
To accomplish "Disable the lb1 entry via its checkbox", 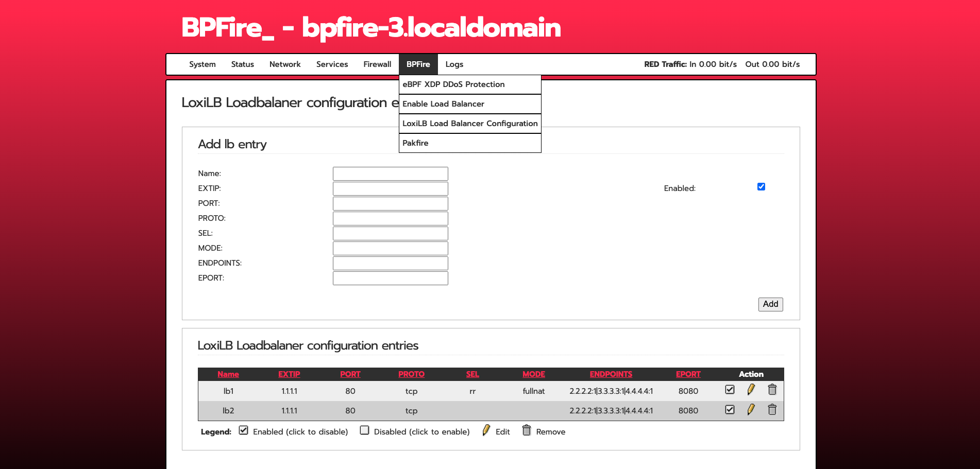I will point(730,390).
